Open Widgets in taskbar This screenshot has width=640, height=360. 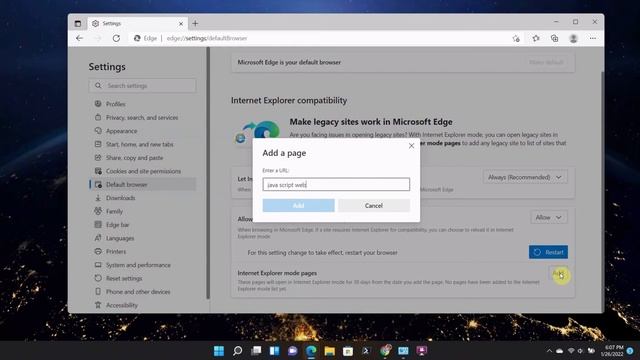[x=274, y=351]
